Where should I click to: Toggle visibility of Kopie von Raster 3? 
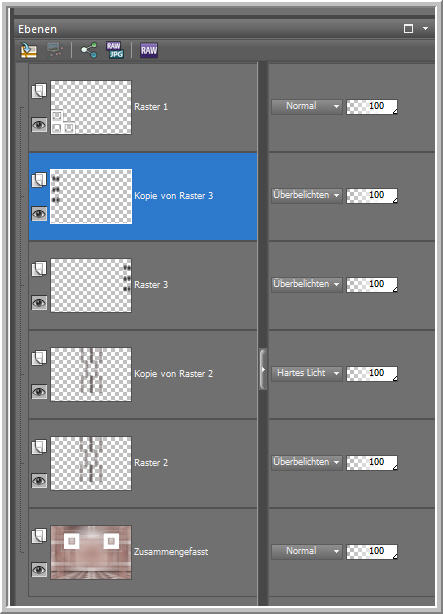pos(39,214)
